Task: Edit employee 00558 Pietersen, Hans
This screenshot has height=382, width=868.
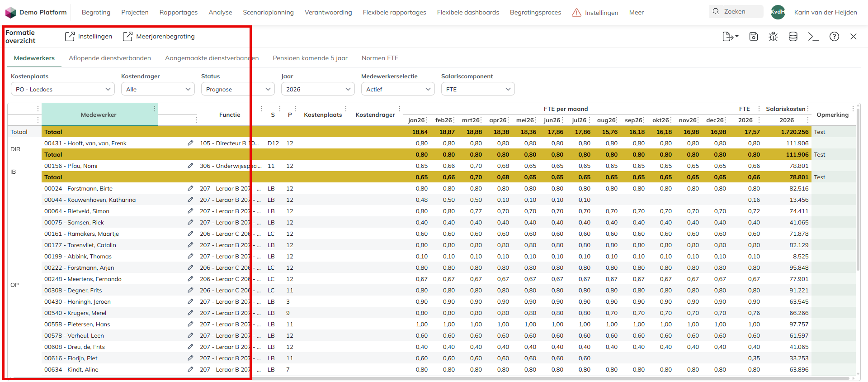Action: [x=190, y=324]
